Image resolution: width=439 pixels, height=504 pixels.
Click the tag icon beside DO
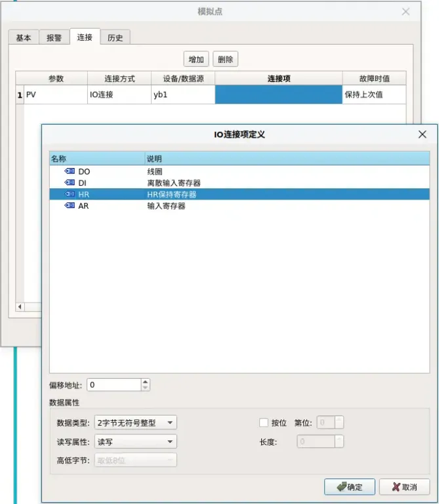70,171
